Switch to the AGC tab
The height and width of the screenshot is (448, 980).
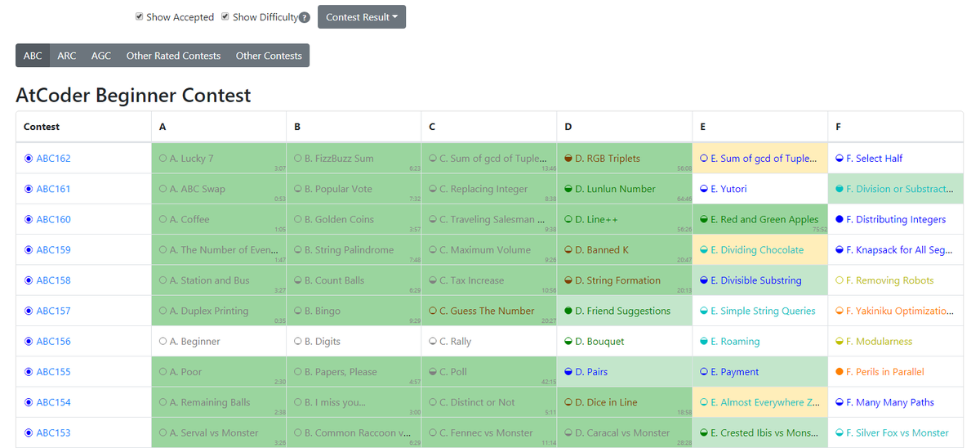point(101,56)
